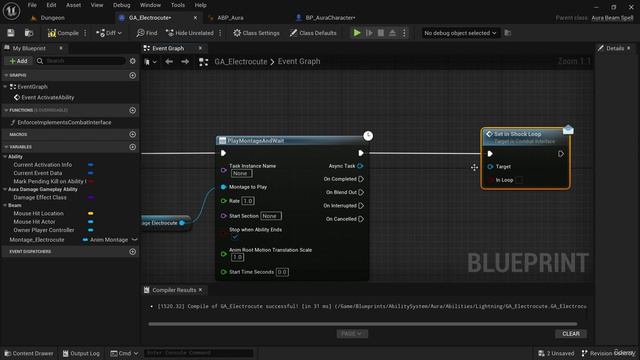The height and width of the screenshot is (360, 640).
Task: Open Class Settings
Action: point(256,33)
